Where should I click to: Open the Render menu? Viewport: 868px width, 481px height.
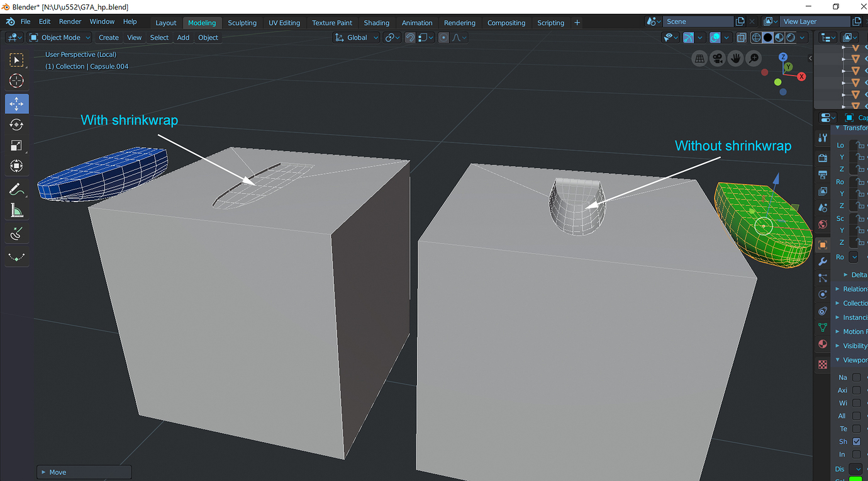click(70, 22)
